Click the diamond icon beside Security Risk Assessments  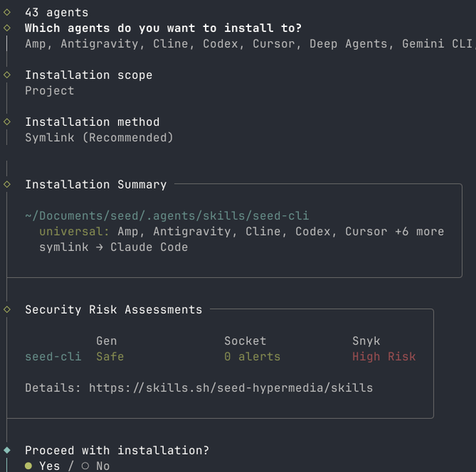7,310
